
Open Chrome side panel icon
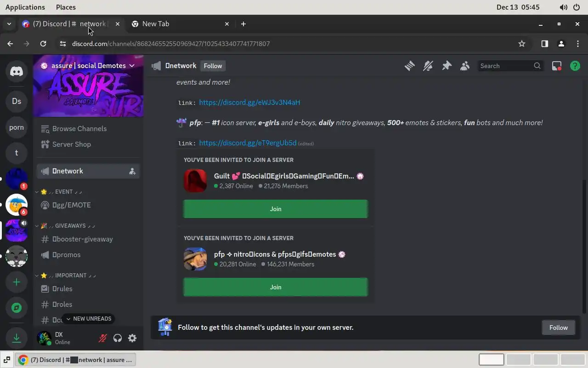pyautogui.click(x=544, y=44)
